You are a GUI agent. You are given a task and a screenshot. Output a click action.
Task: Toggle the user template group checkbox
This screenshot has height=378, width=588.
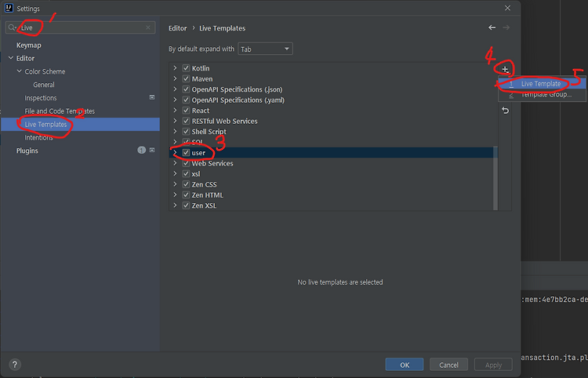pos(186,153)
